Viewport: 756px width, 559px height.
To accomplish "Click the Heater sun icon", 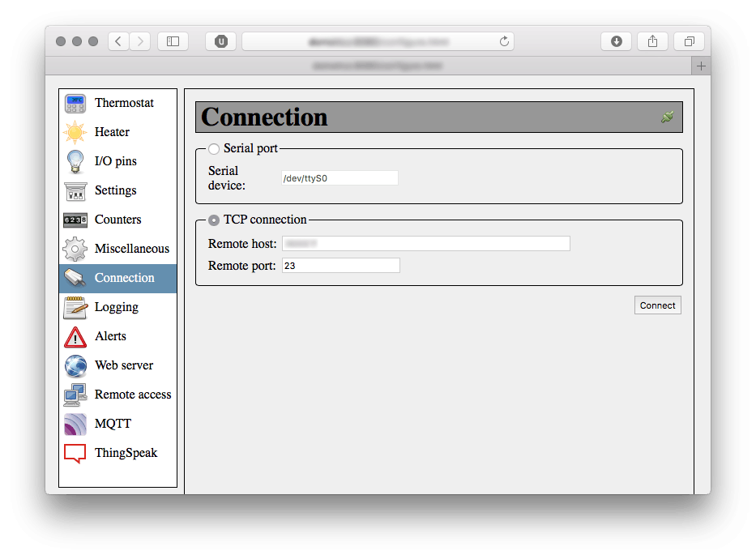I will [75, 132].
